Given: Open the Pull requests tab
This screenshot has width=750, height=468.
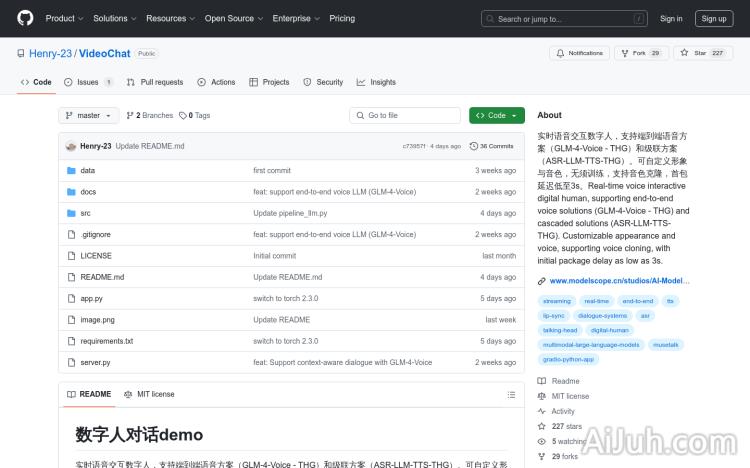Looking at the screenshot, I should pyautogui.click(x=155, y=82).
